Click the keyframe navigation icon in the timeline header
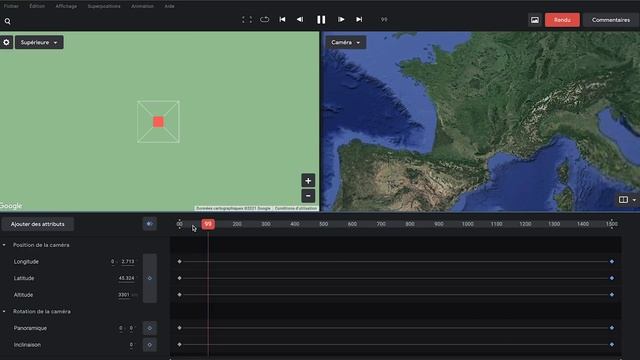This screenshot has height=360, width=640. click(150, 224)
